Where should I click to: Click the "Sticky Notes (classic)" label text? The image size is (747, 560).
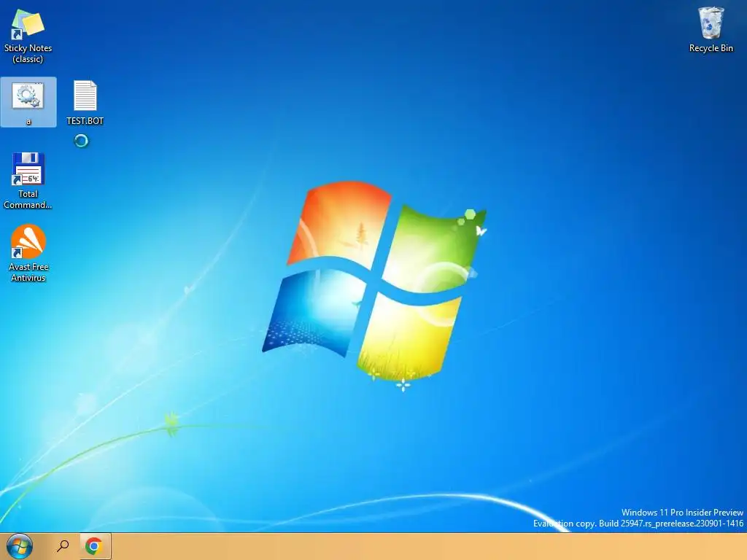(28, 53)
